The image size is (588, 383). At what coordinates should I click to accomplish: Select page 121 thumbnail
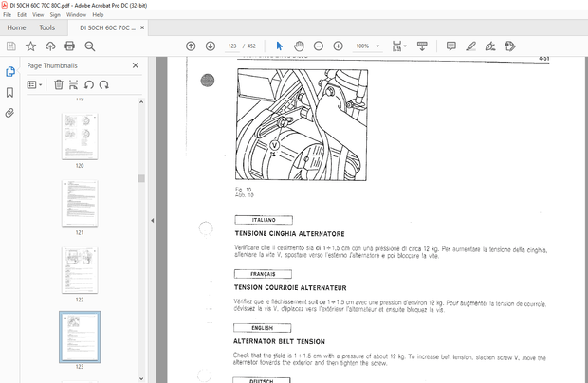click(x=80, y=204)
